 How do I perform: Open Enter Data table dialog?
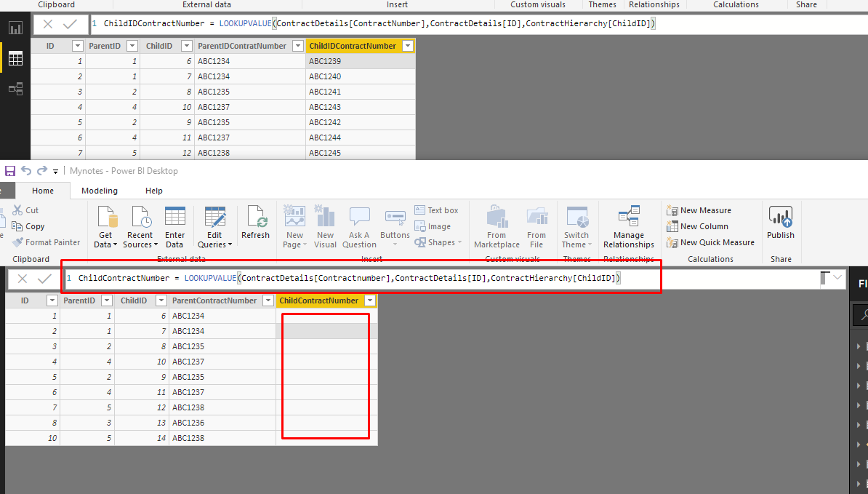point(175,227)
